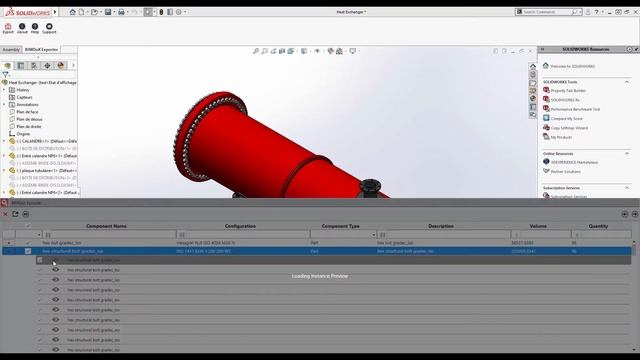Click the Help icon in BIMDeX ribbon
The height and width of the screenshot is (360, 640).
(35, 28)
